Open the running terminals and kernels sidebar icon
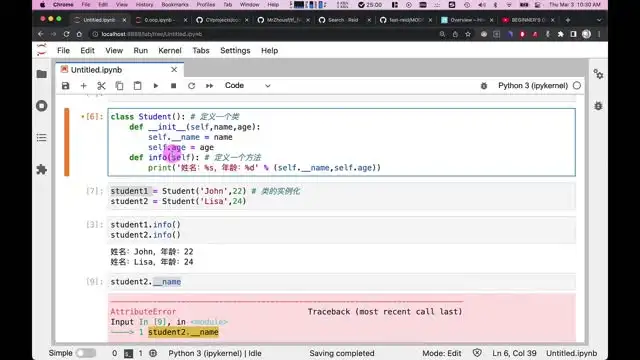Viewport: 640px width, 360px height. [x=42, y=106]
